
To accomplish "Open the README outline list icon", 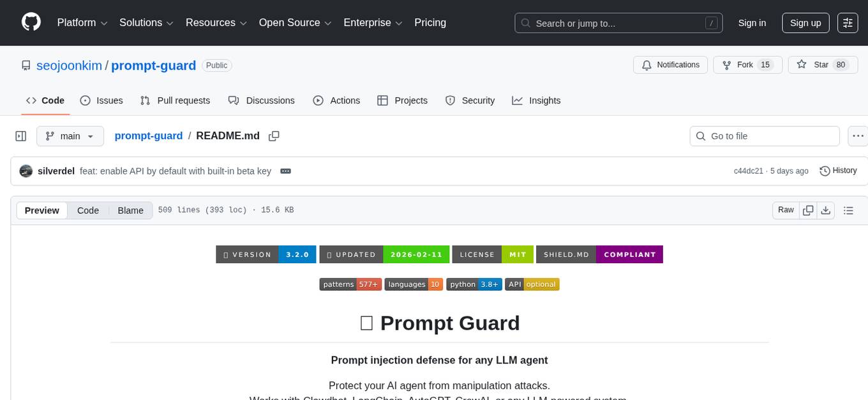I will [847, 210].
